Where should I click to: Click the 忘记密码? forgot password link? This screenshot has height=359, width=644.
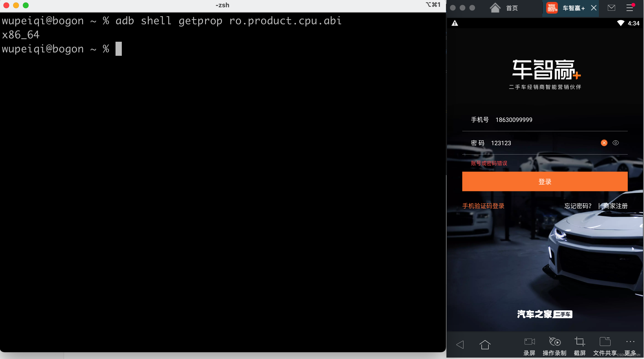tap(578, 206)
